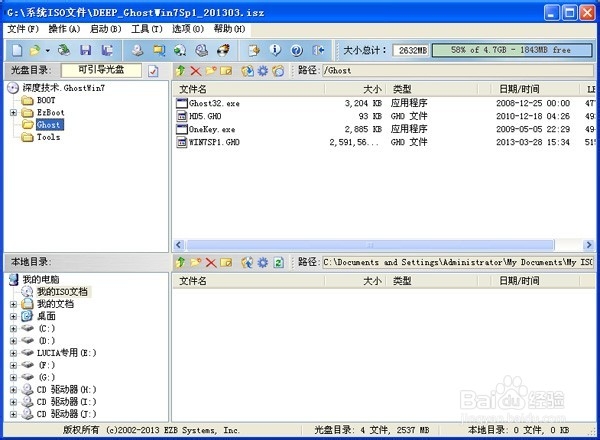The height and width of the screenshot is (440, 600).
Task: Click the Convert image format icon
Action: click(180, 50)
